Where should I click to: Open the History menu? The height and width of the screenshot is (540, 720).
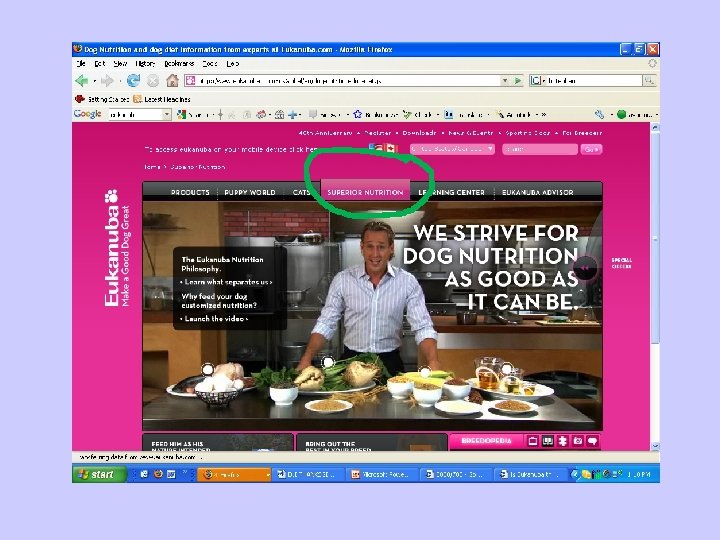(145, 63)
